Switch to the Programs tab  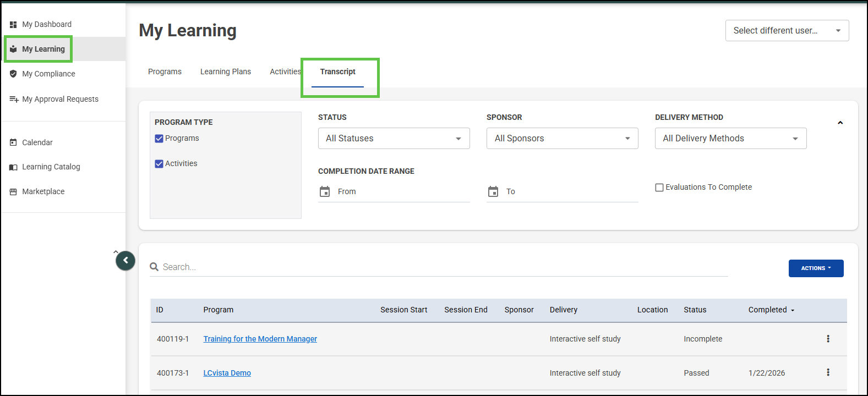click(x=165, y=72)
